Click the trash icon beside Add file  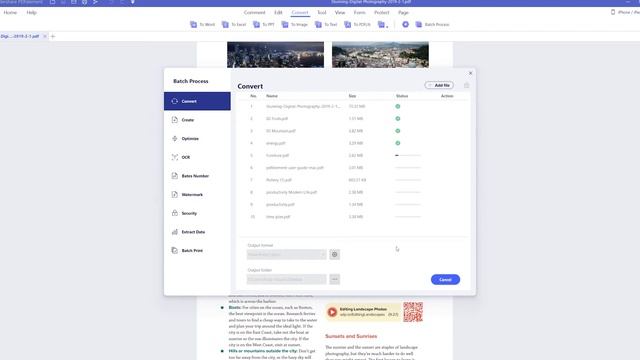pyautogui.click(x=467, y=85)
